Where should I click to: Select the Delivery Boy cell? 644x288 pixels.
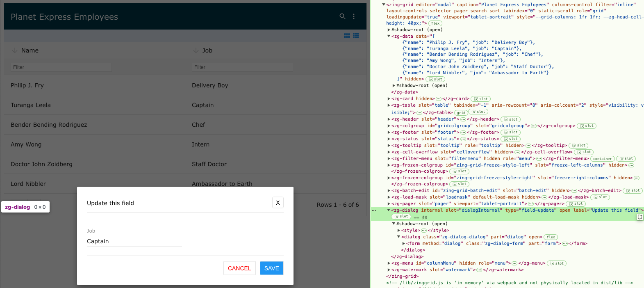tap(276, 85)
